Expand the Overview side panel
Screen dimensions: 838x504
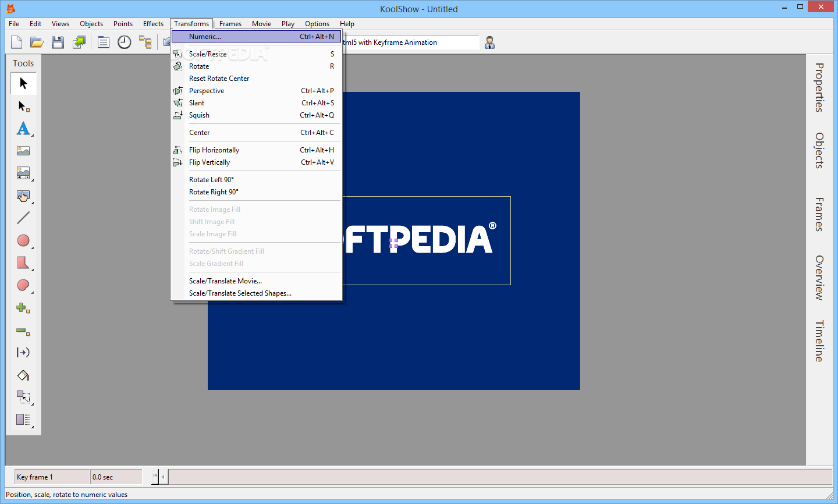[x=819, y=278]
